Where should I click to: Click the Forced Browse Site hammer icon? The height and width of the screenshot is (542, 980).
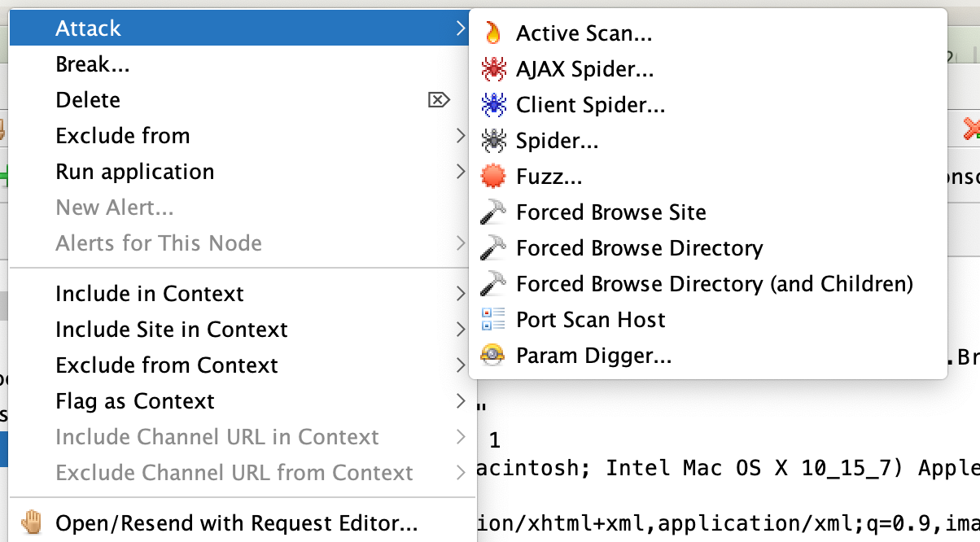493,212
